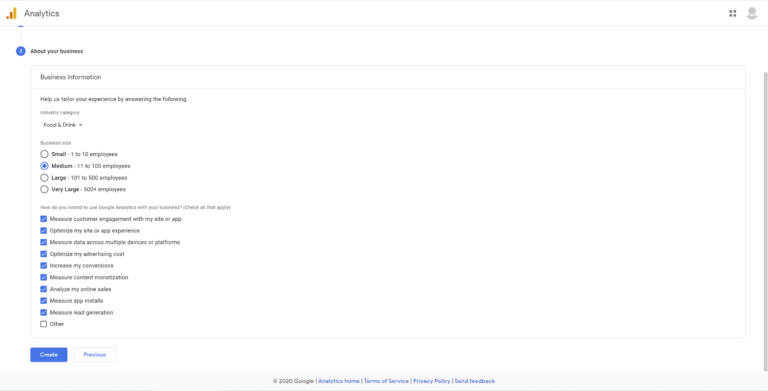
Task: Choose the Medium business size option
Action: [x=44, y=166]
